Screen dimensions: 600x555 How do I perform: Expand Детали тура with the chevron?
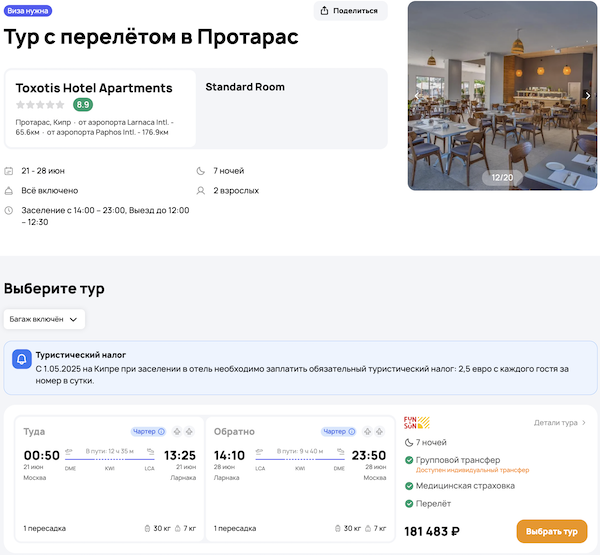584,423
